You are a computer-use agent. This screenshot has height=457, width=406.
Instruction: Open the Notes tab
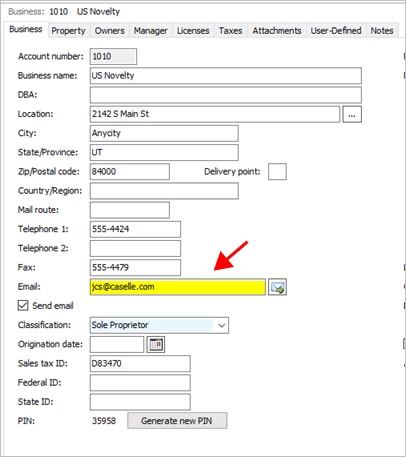coord(382,31)
